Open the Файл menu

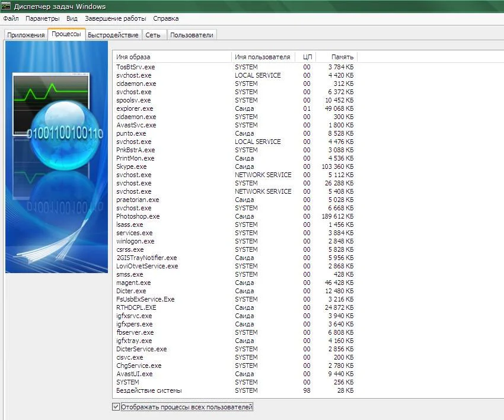click(x=11, y=18)
